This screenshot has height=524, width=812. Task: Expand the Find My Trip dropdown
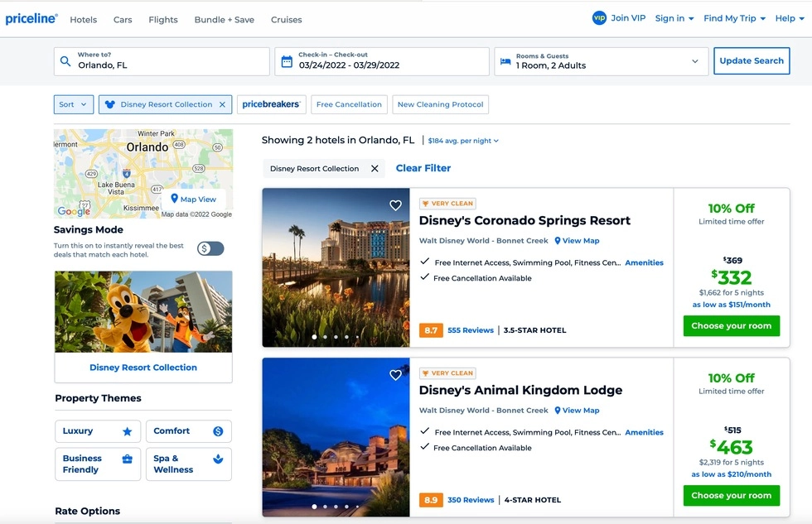coord(734,18)
